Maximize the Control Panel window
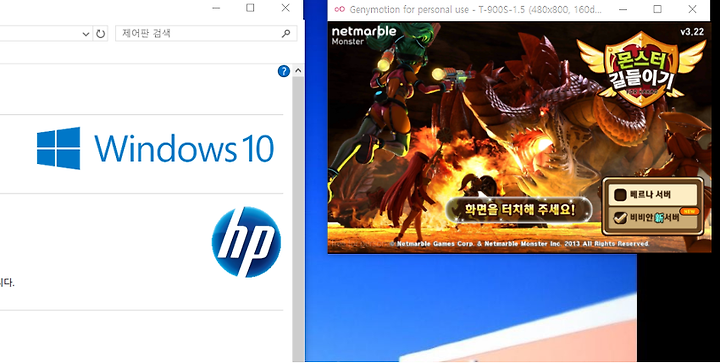 coord(250,8)
